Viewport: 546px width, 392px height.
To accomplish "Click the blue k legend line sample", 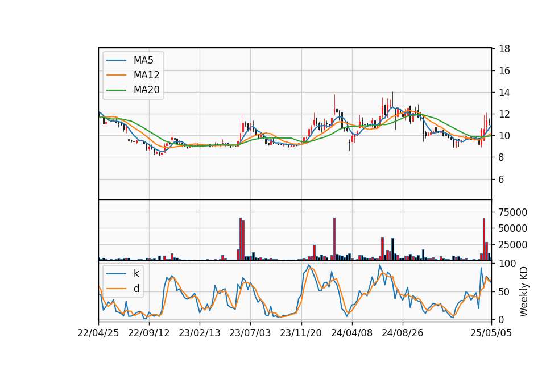I will click(116, 274).
